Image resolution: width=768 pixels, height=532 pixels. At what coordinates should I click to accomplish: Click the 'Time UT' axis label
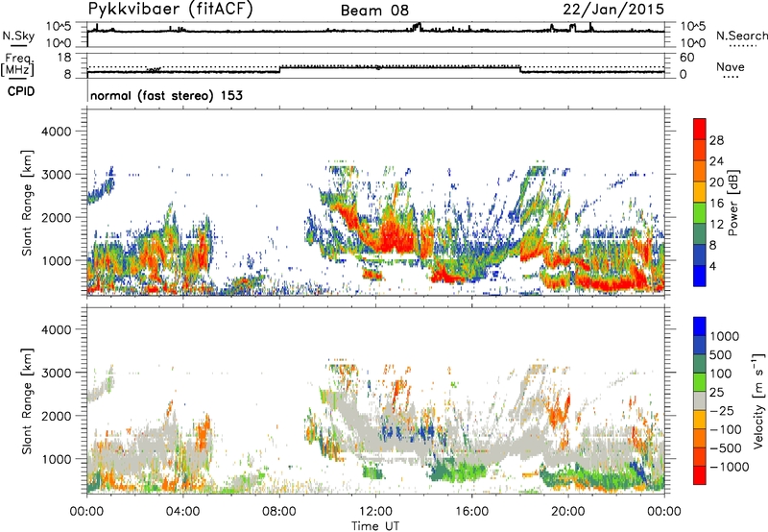coord(375,526)
